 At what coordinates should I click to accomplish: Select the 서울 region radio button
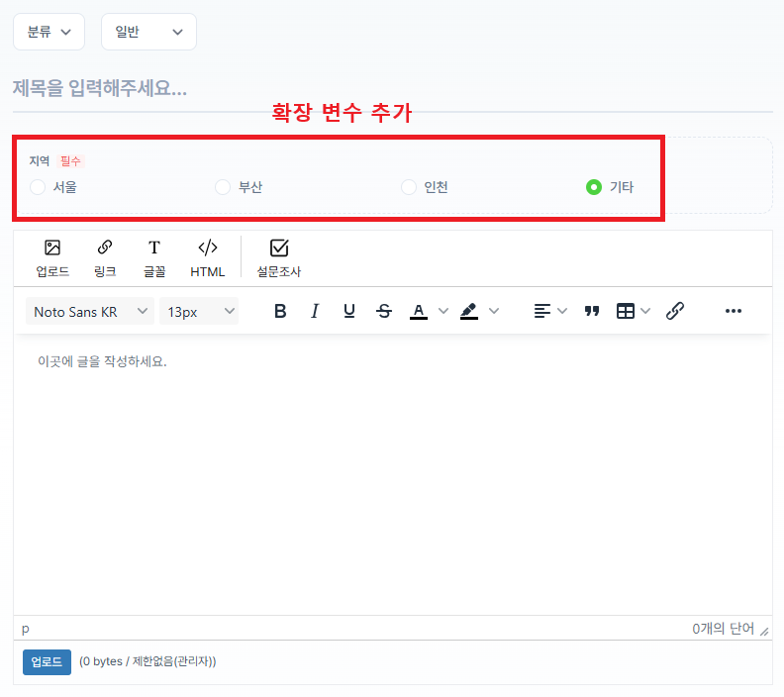pos(38,187)
